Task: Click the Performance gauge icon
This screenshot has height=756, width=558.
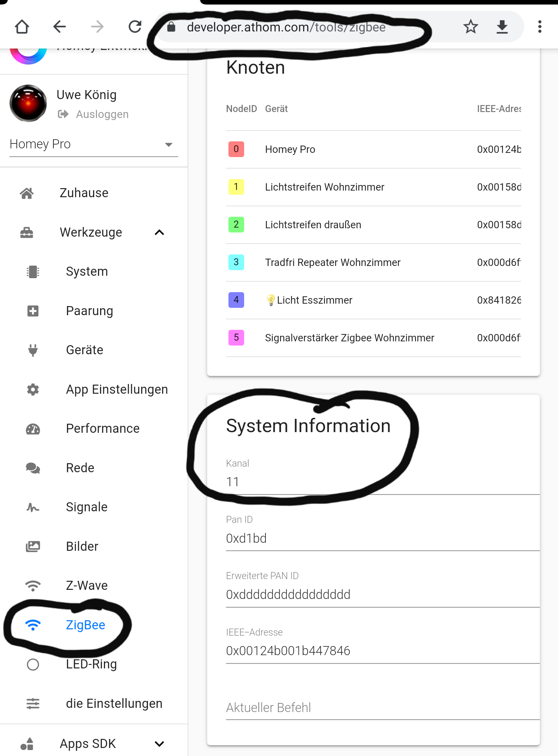Action: tap(33, 429)
